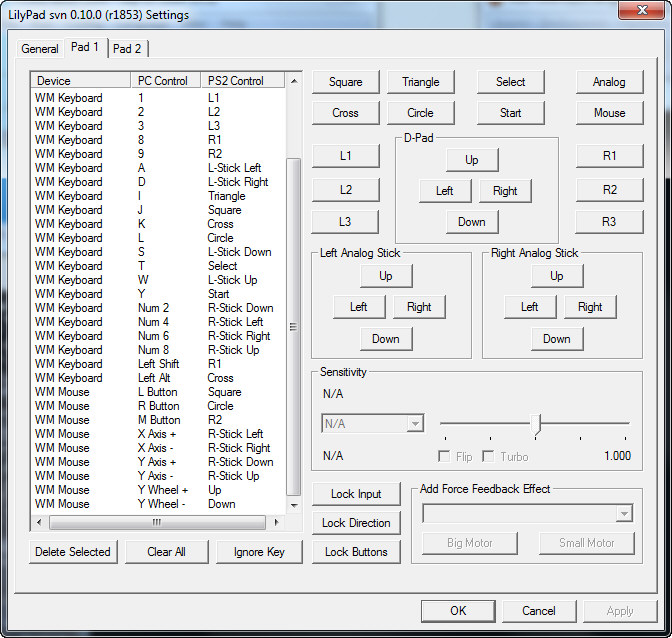Image resolution: width=672 pixels, height=638 pixels.
Task: Click Right Analog Stick Up button
Action: point(557,276)
